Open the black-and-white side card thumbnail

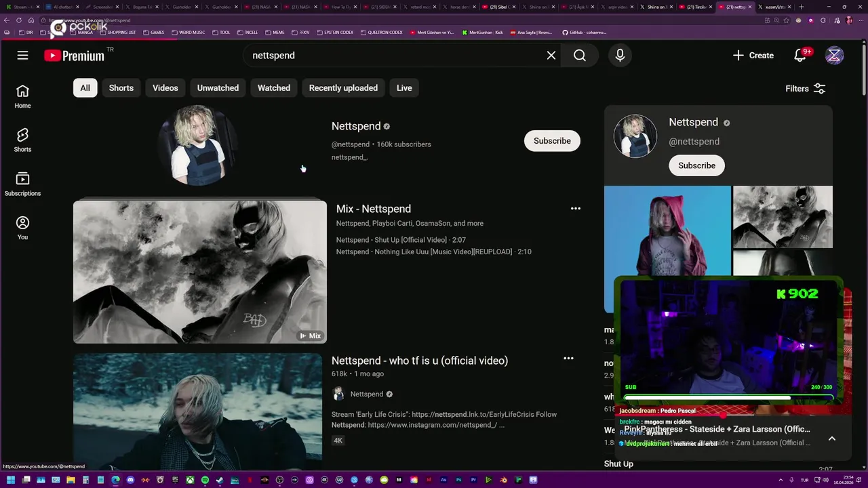click(x=783, y=217)
